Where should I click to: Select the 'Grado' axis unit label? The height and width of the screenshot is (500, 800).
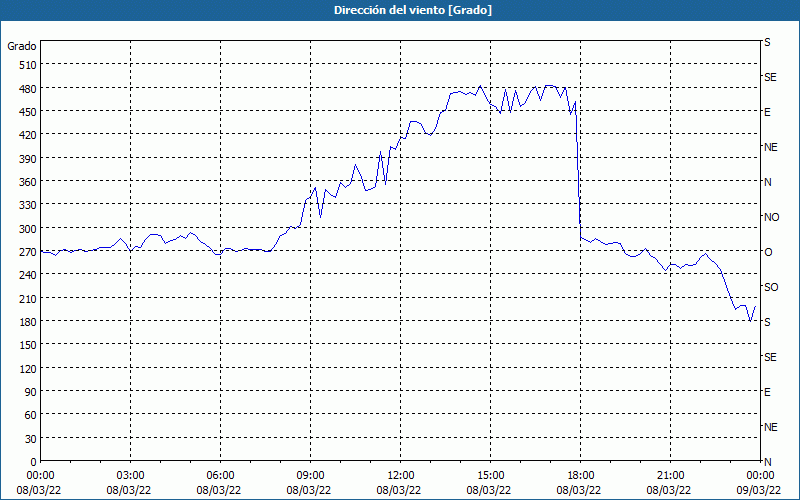click(22, 46)
